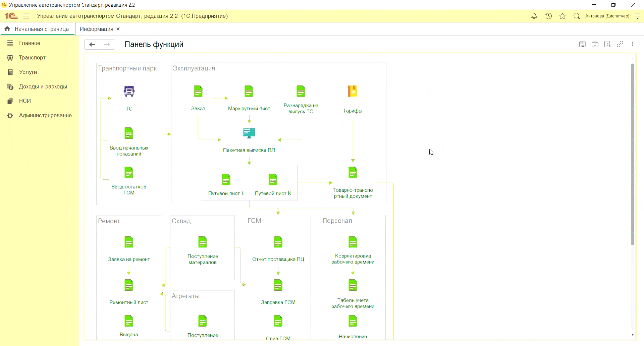The image size is (644, 346).
Task: Open the Слив ГСМ document icon
Action: (x=278, y=321)
